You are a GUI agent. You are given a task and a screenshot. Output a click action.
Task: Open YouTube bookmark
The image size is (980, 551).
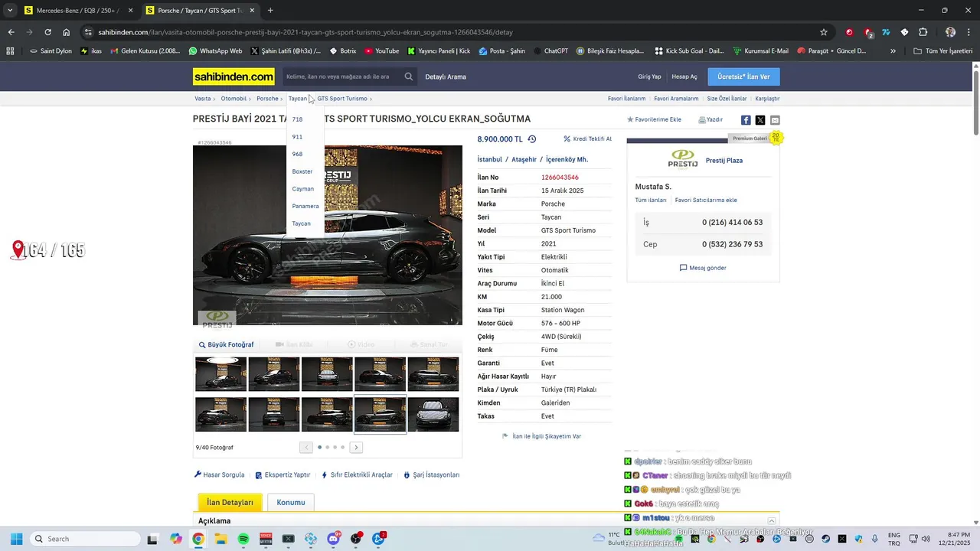pos(382,51)
